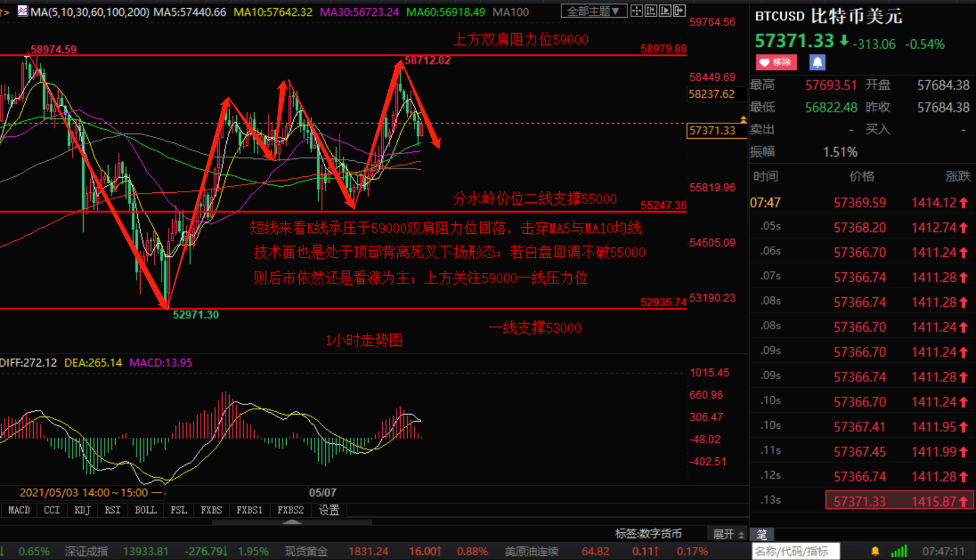Click the 笔 tick tab
This screenshot has height=560, width=976.
point(762,534)
